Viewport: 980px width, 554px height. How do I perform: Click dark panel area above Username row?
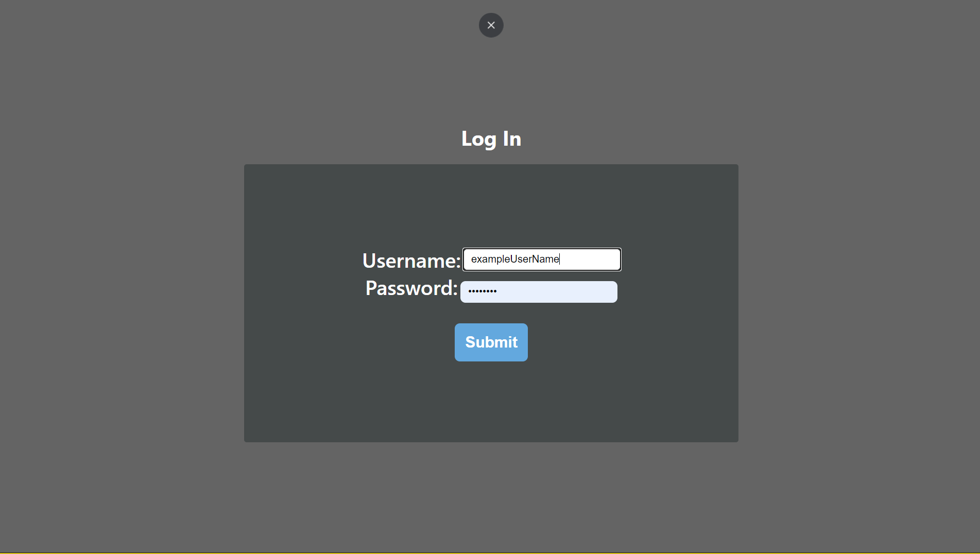(x=491, y=206)
